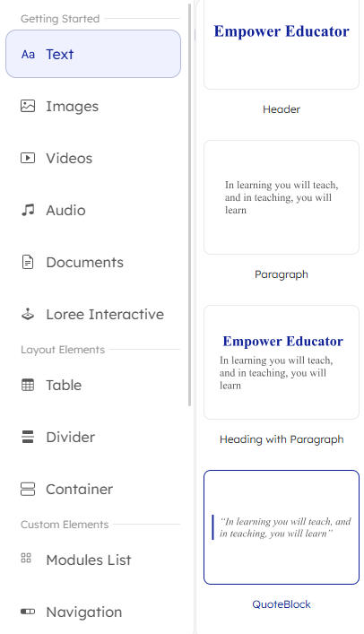Click the Loree Interactive joystick icon
The width and height of the screenshot is (364, 634).
click(28, 314)
